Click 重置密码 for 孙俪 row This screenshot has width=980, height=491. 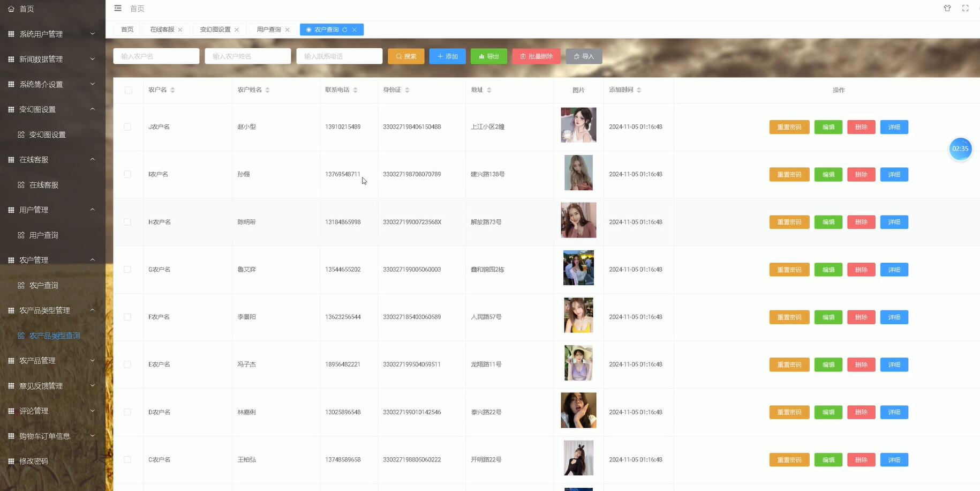point(789,175)
